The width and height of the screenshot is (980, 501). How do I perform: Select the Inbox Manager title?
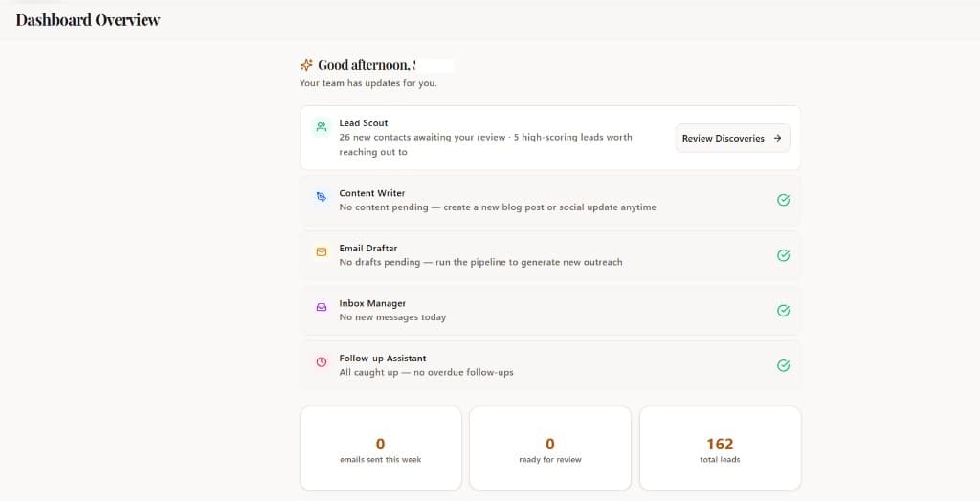click(x=372, y=303)
